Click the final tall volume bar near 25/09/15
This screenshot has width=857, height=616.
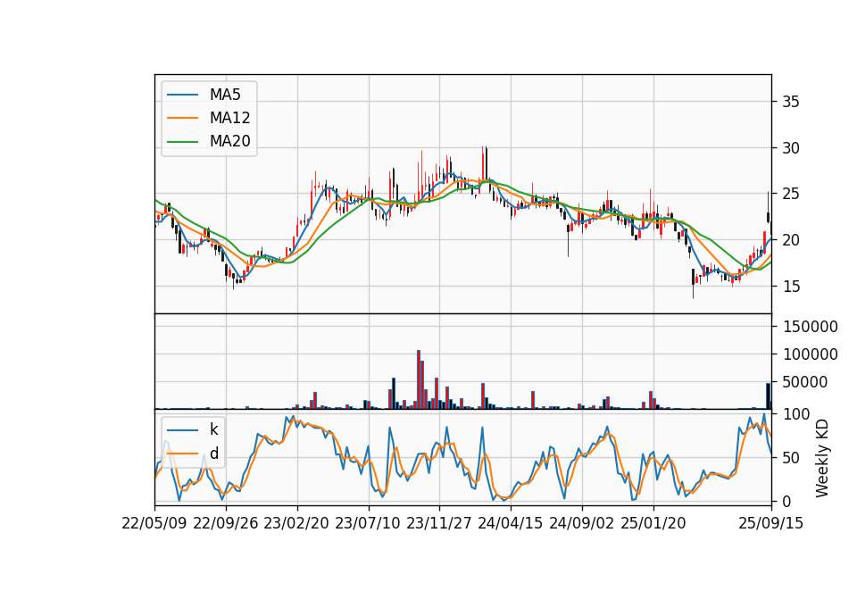(x=768, y=396)
